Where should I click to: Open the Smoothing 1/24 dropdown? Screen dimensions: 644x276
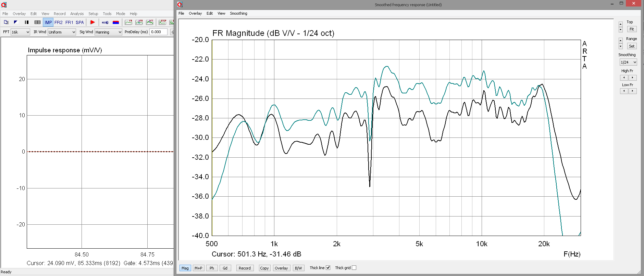click(x=628, y=62)
